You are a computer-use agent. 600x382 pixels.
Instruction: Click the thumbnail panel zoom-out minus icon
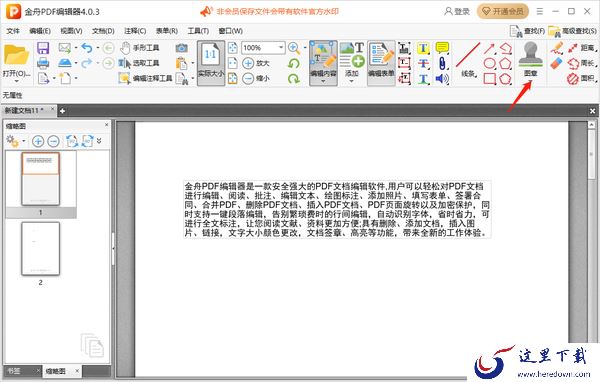[54, 141]
